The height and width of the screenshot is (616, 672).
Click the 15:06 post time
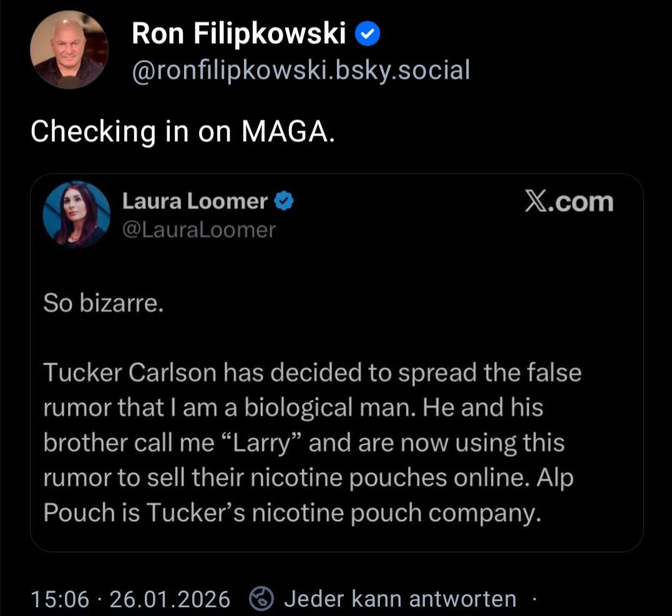point(60,599)
